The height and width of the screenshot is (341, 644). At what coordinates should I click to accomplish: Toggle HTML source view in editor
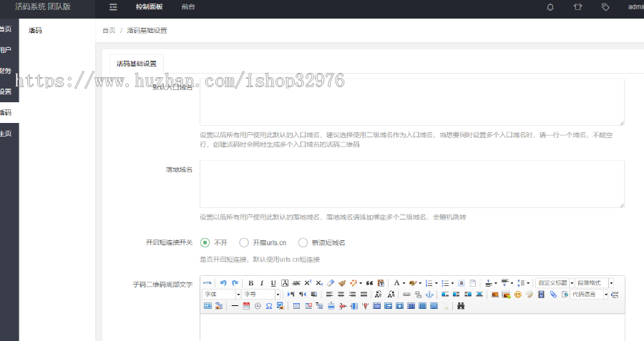[x=208, y=282]
